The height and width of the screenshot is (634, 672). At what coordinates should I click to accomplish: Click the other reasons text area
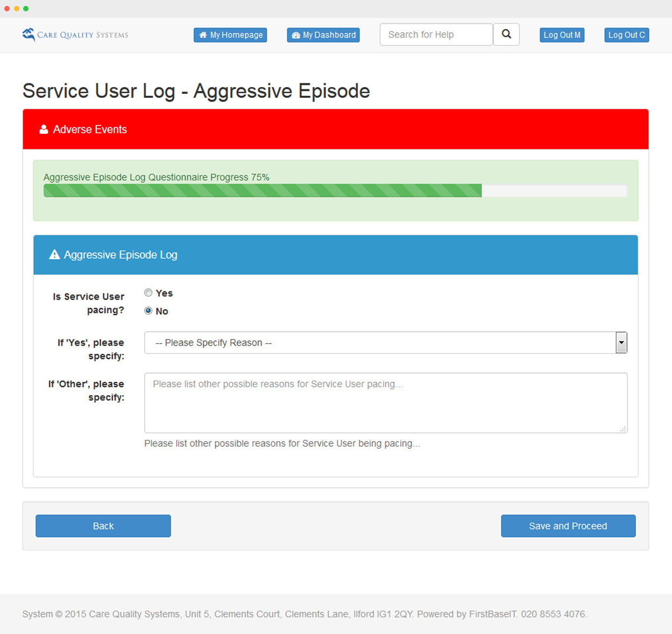[x=385, y=403]
